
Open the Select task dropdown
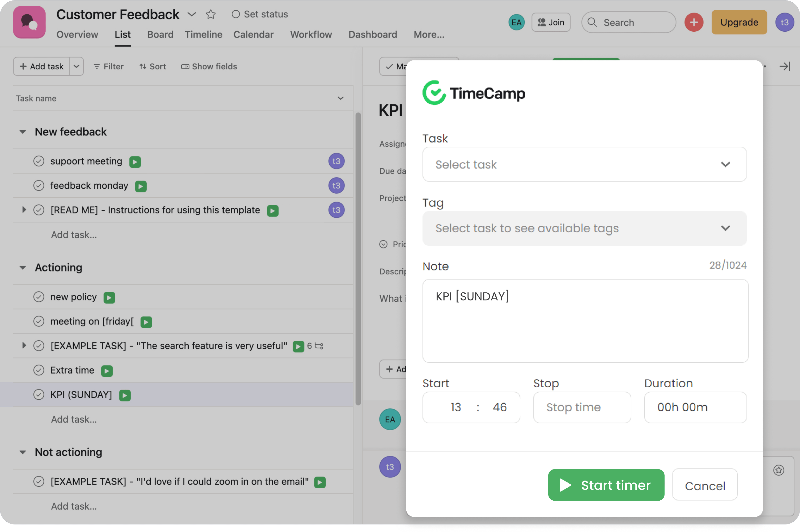(x=584, y=164)
